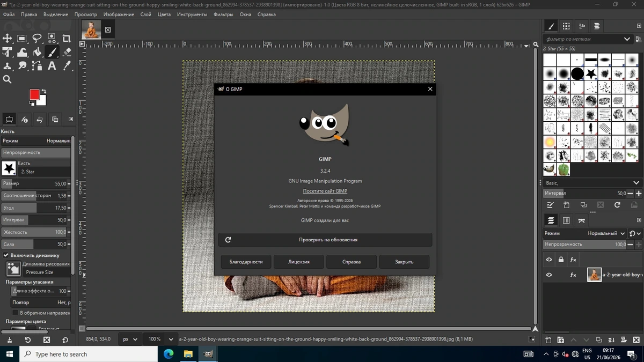Create a new layer in Layers panel

point(548,340)
